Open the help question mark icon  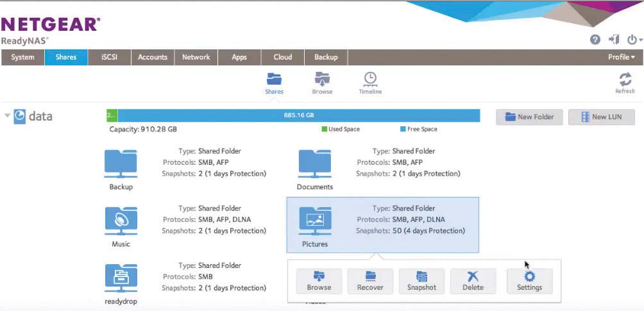click(595, 40)
